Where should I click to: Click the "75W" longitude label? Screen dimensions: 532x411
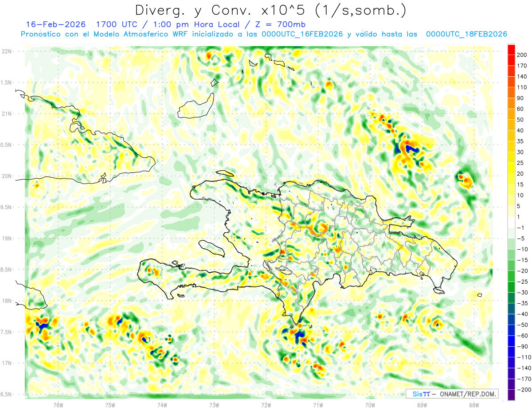click(x=110, y=405)
